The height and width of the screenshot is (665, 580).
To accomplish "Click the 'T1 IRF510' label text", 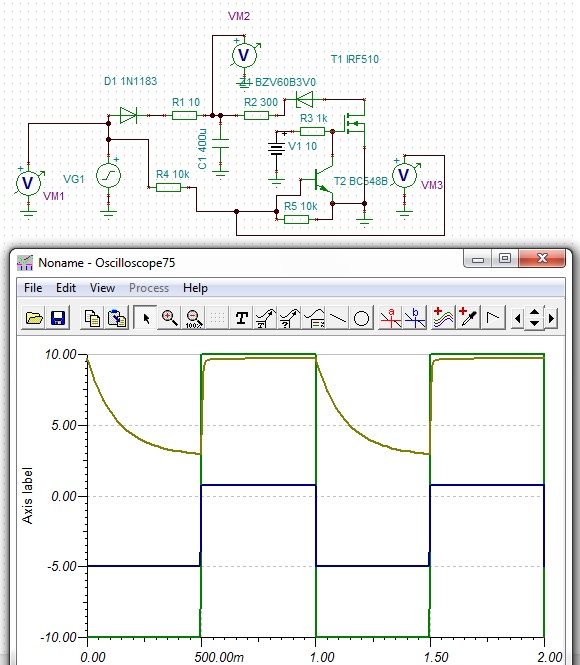I will click(355, 59).
